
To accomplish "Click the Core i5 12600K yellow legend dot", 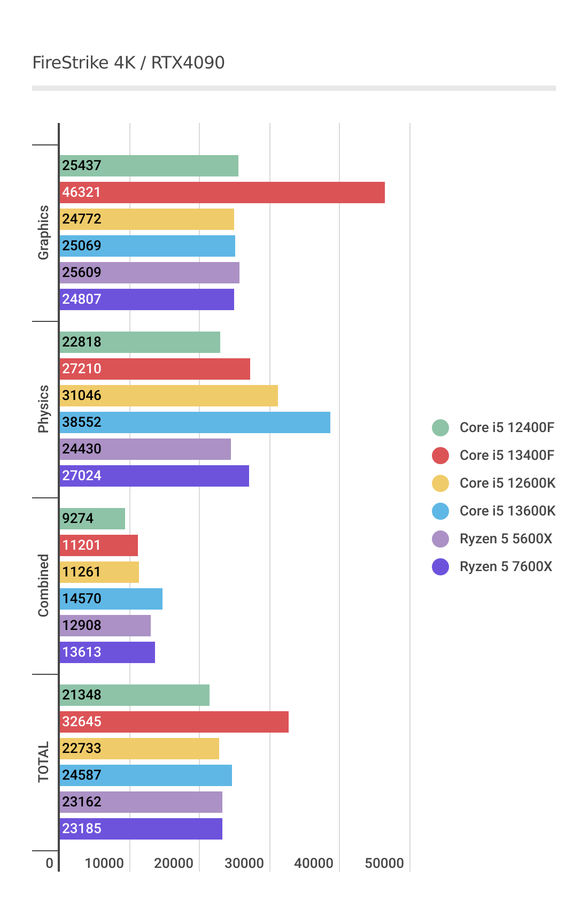I will tap(440, 483).
